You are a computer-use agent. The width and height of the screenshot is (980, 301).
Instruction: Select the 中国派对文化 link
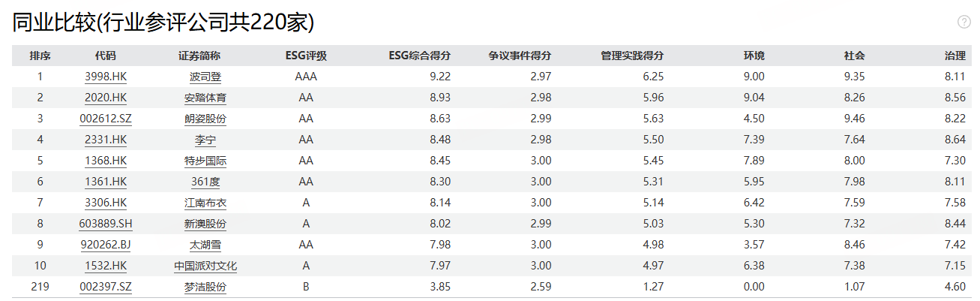[x=205, y=266]
